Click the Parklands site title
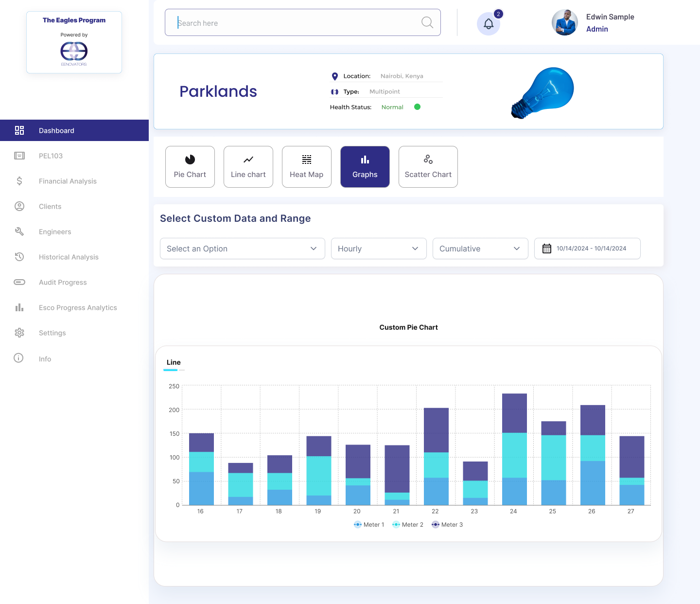Viewport: 700px width, 604px height. point(218,91)
